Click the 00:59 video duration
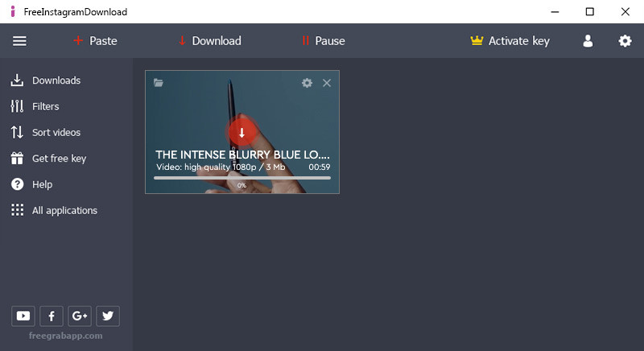Viewport: 644px width, 351px height. tap(319, 167)
